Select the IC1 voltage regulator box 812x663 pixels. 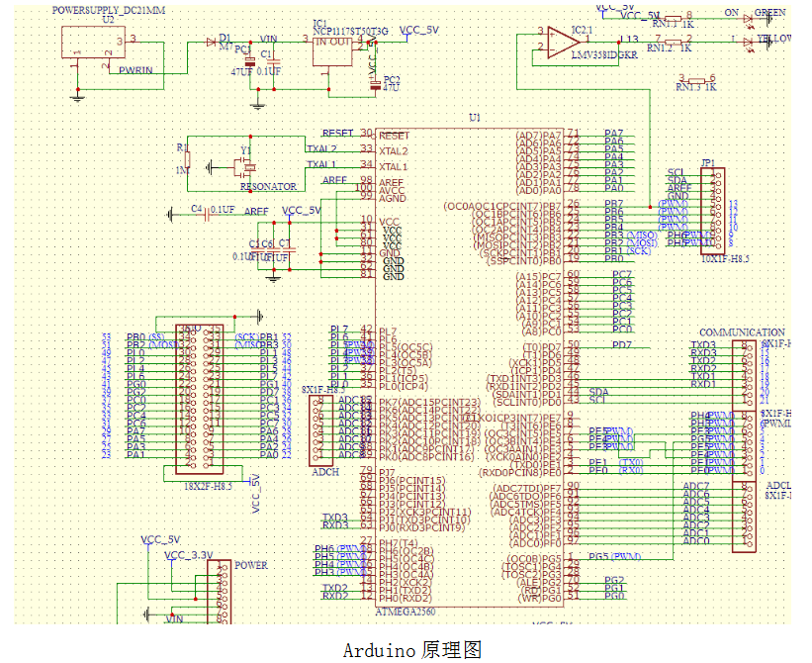click(x=332, y=51)
